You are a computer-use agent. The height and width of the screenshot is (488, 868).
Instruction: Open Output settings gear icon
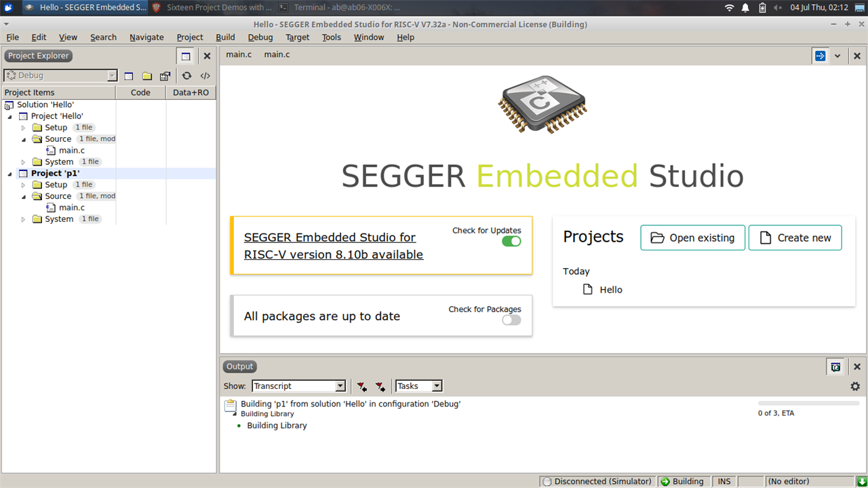[855, 386]
